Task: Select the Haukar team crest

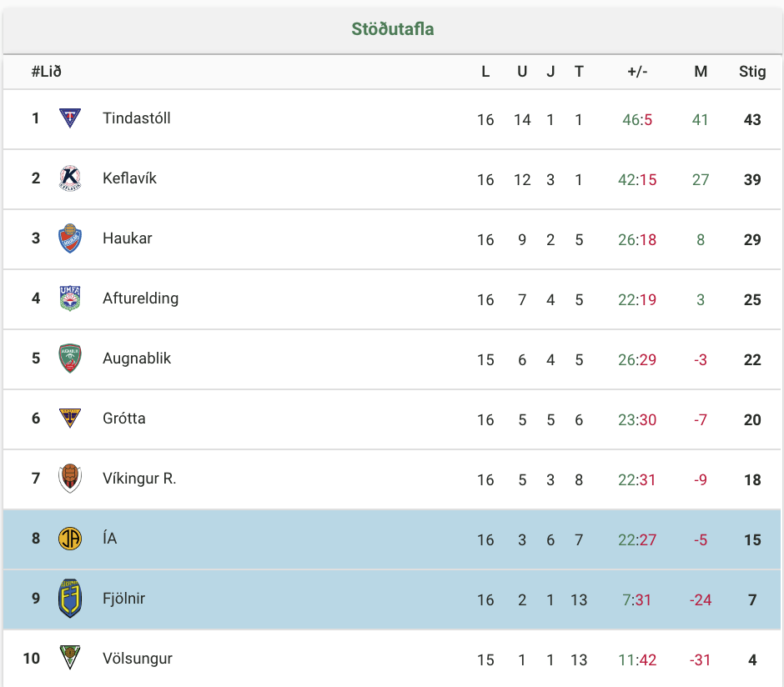Action: [x=70, y=238]
